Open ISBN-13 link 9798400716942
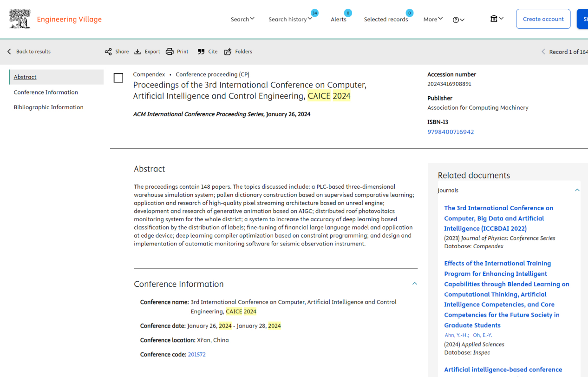 [451, 132]
